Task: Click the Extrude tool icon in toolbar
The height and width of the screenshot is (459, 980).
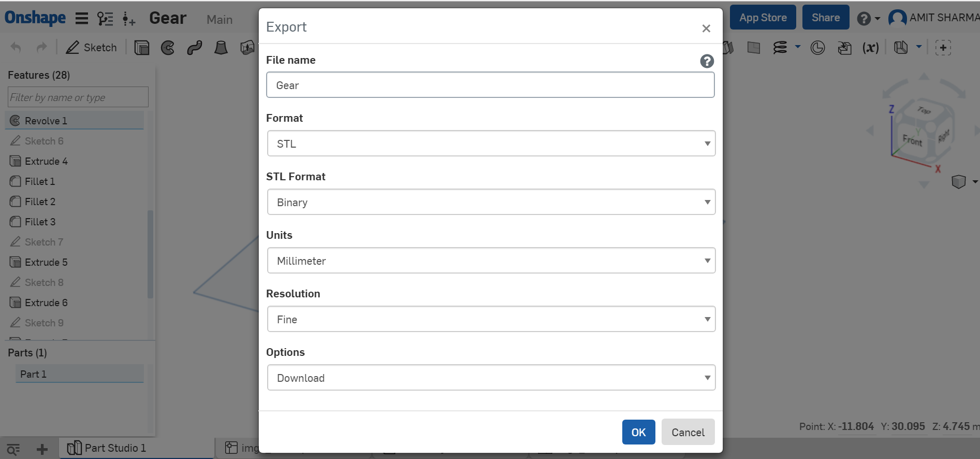Action: point(141,48)
